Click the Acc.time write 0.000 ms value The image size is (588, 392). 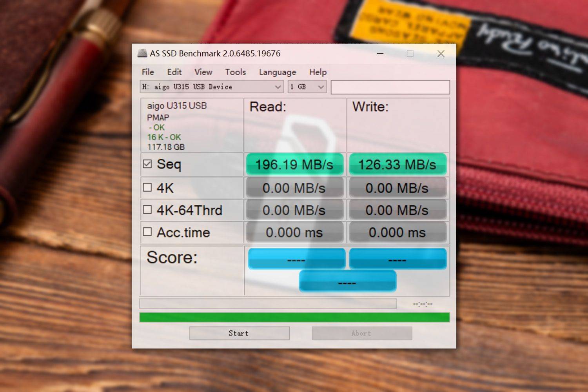pyautogui.click(x=397, y=232)
